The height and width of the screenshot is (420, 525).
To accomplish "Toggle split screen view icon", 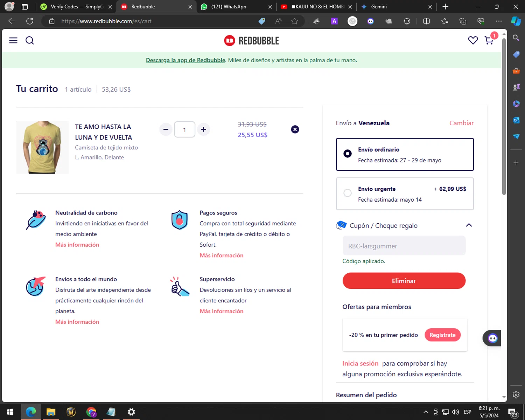I will tap(426, 21).
